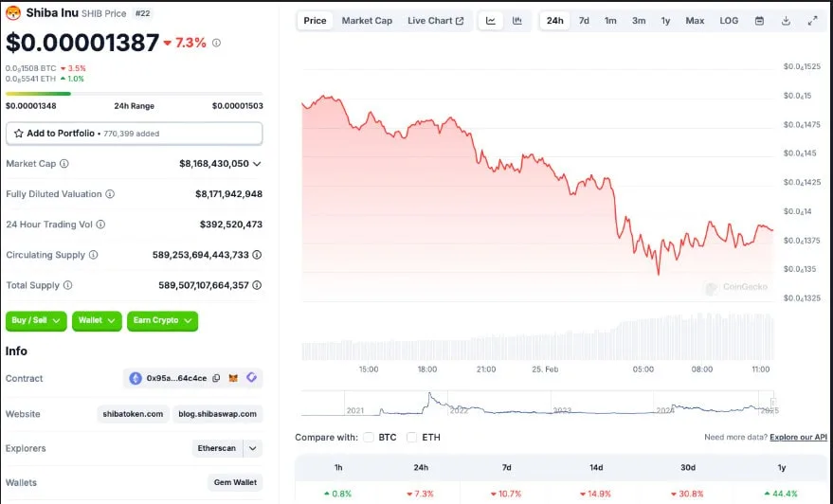Add Shiba Inu to Portfolio

point(134,134)
